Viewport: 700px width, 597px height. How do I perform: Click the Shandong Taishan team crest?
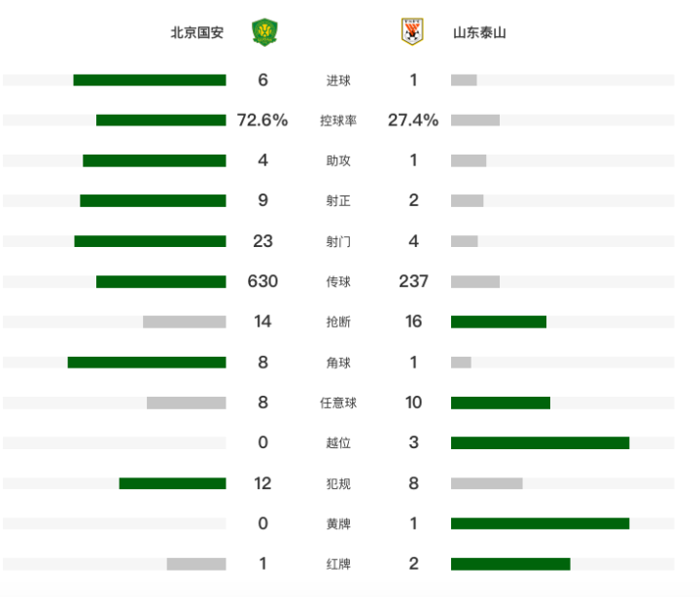(412, 32)
